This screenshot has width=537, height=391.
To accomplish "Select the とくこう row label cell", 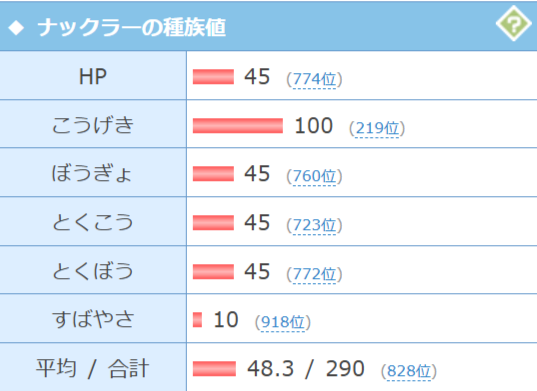I will [93, 222].
